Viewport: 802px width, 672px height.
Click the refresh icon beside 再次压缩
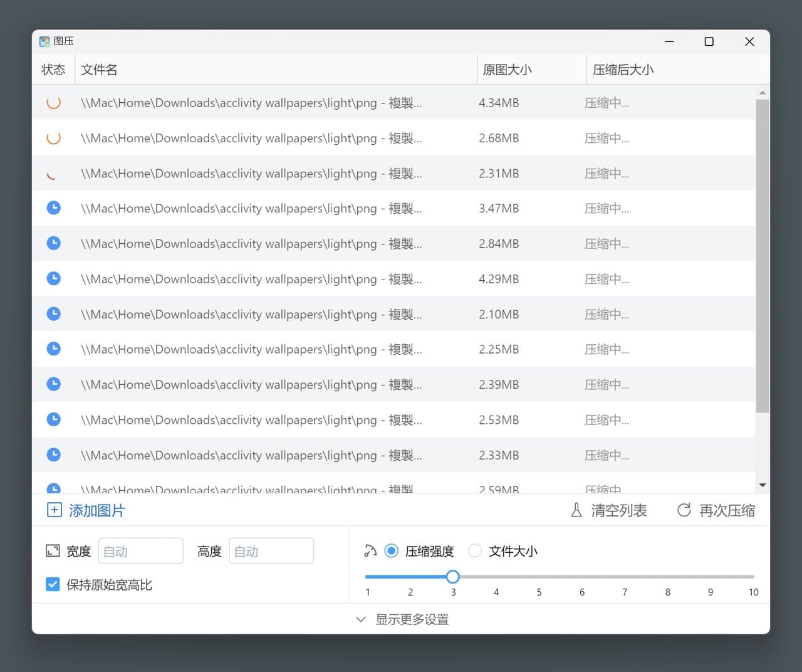[x=684, y=510]
